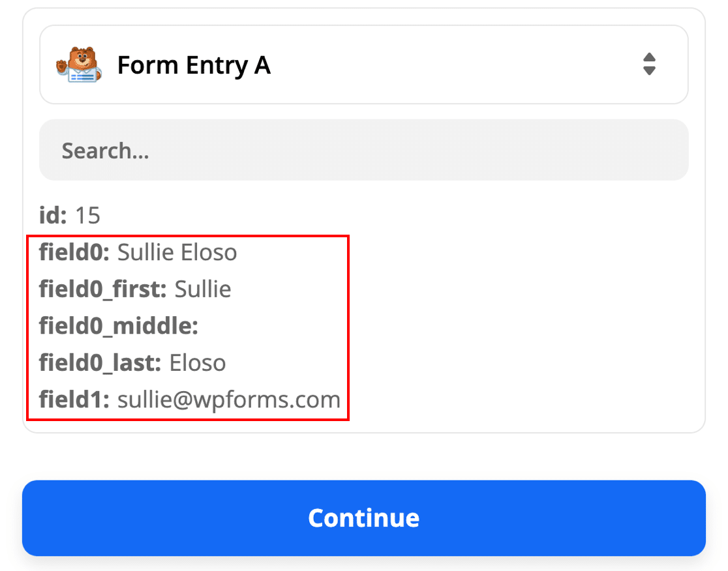This screenshot has height=571, width=728.
Task: Choose the empty field0_middle entry
Action: (x=118, y=326)
